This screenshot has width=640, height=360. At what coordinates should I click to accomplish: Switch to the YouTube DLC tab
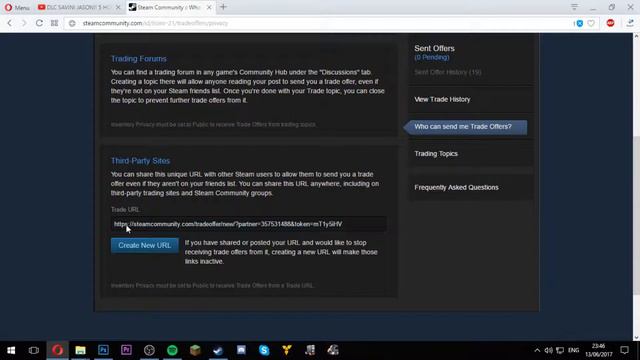point(74,7)
